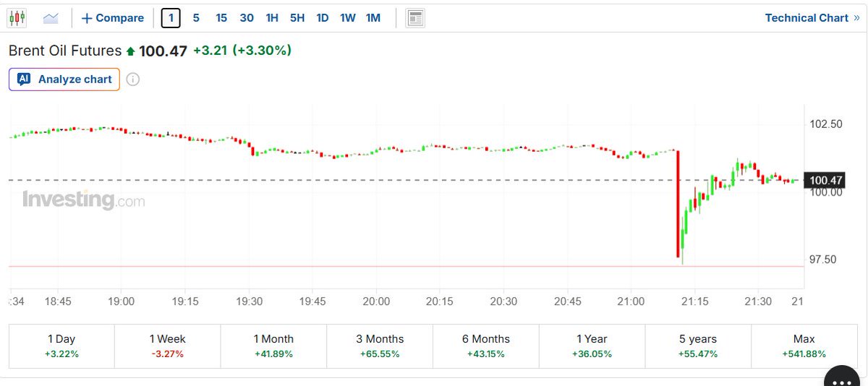
Task: Switch to the area chart type icon
Action: pos(51,18)
